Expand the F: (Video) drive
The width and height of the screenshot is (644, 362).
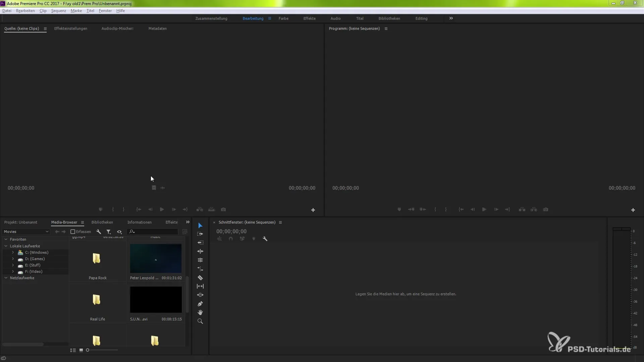tap(13, 271)
